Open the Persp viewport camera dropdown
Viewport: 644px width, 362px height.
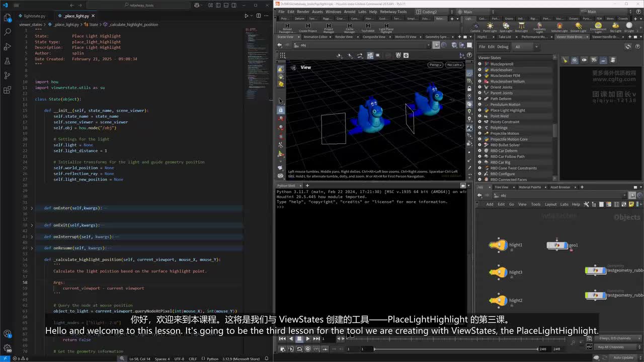click(436, 65)
